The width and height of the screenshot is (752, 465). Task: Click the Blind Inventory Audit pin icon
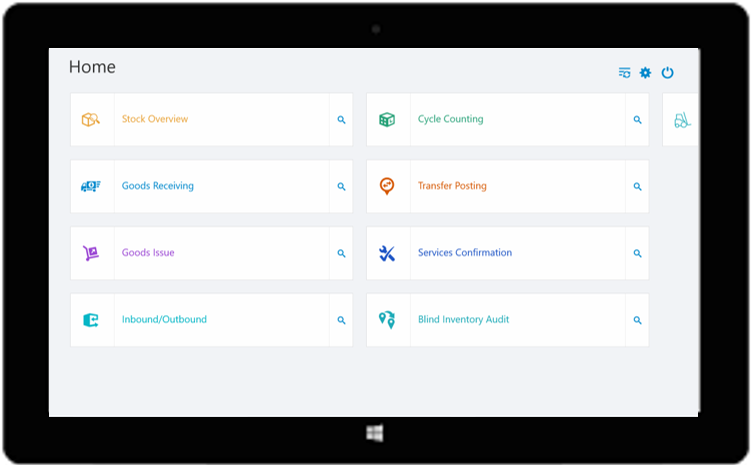(387, 321)
